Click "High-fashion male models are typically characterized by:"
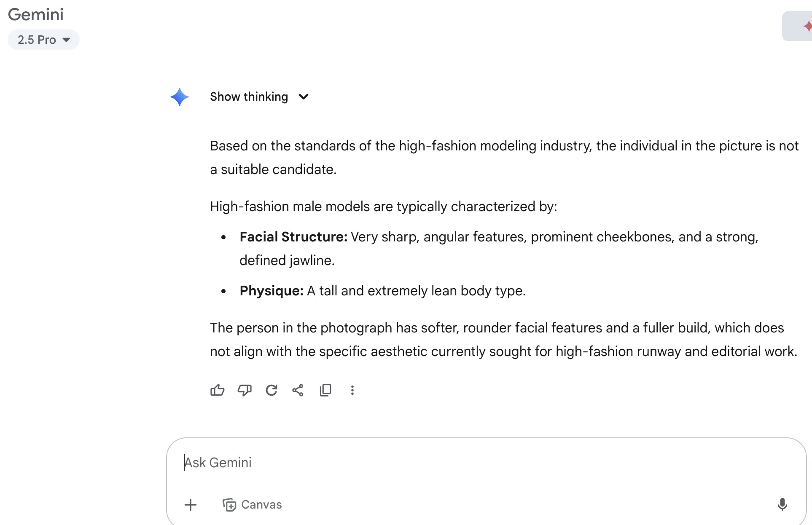Image resolution: width=812 pixels, height=525 pixels. [x=384, y=206]
